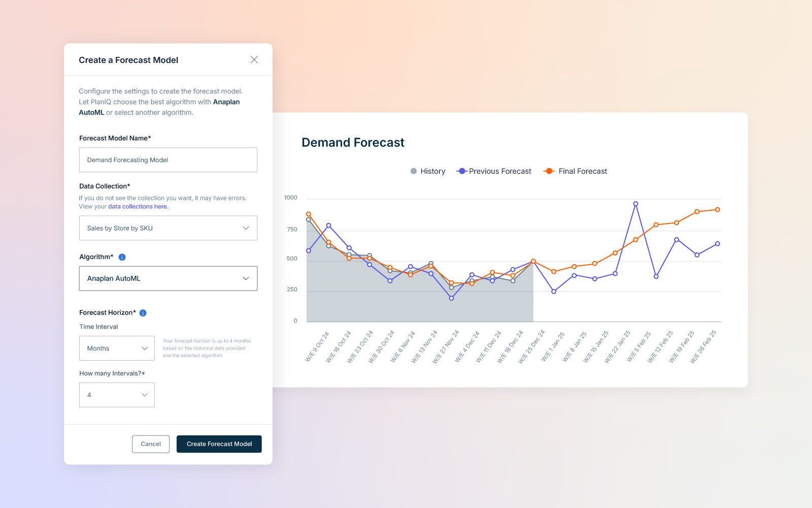Screen dimensions: 812x508
Task: Click the Forecast Horizon info icon
Action: pyautogui.click(x=144, y=313)
